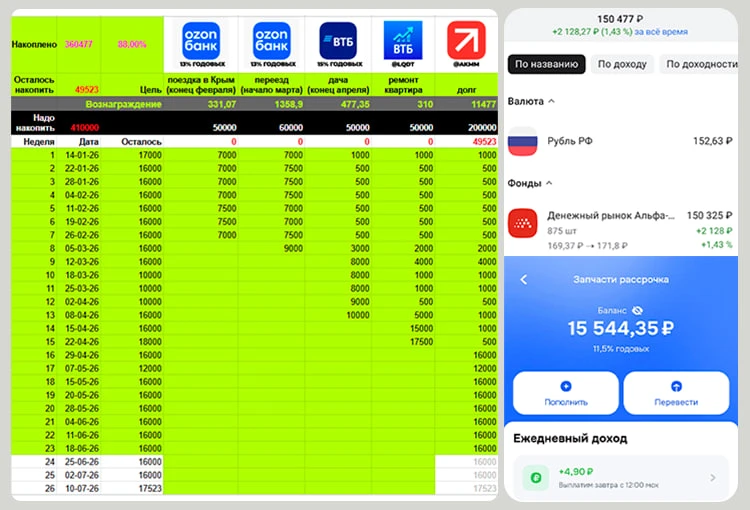Screen dimensions: 750x510
Task: Go back with the arrow beside Запчасти рассрочка
Action: tap(524, 279)
